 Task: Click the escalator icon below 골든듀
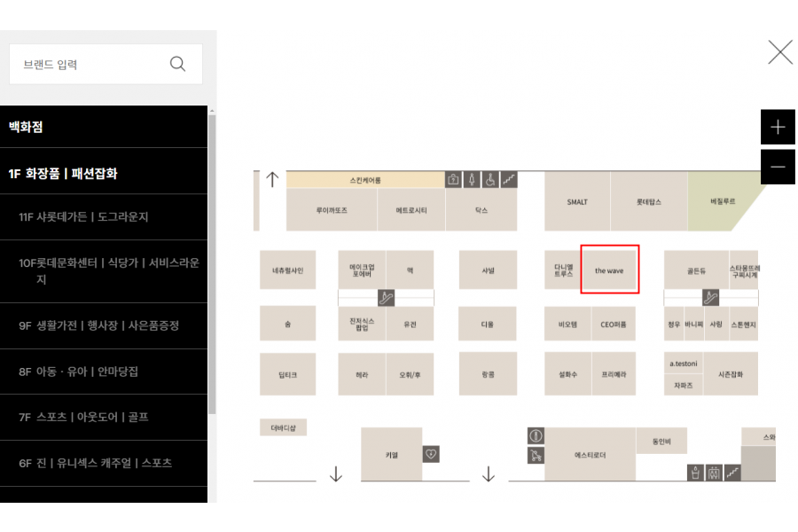(710, 297)
